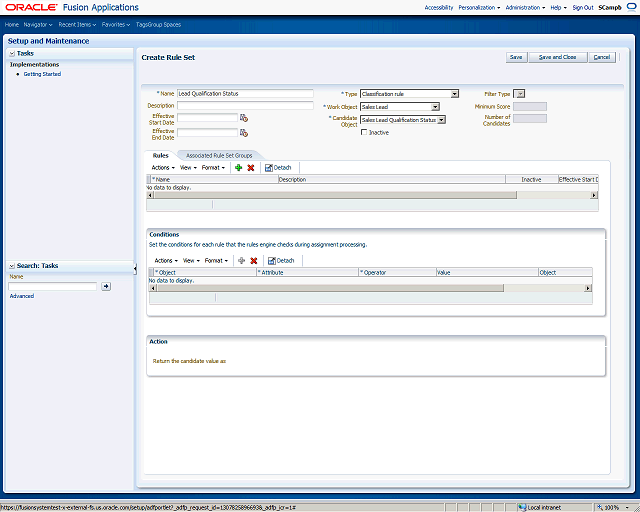Open Format menu in Rules toolbar
The image size is (640, 512).
[x=213, y=168]
